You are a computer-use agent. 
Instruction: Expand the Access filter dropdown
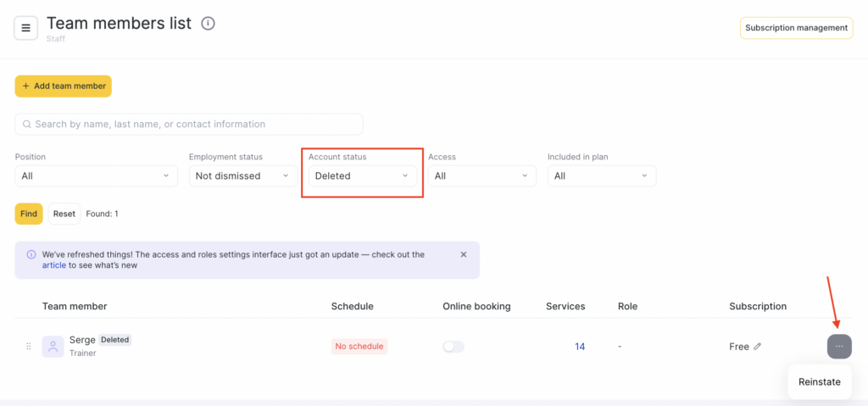click(481, 175)
